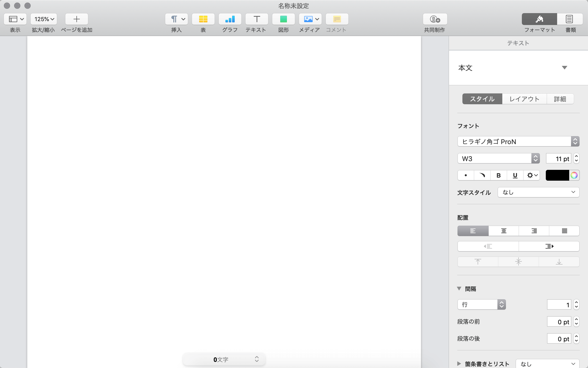588x368 pixels.
Task: Click the black text color well
Action: pos(557,176)
